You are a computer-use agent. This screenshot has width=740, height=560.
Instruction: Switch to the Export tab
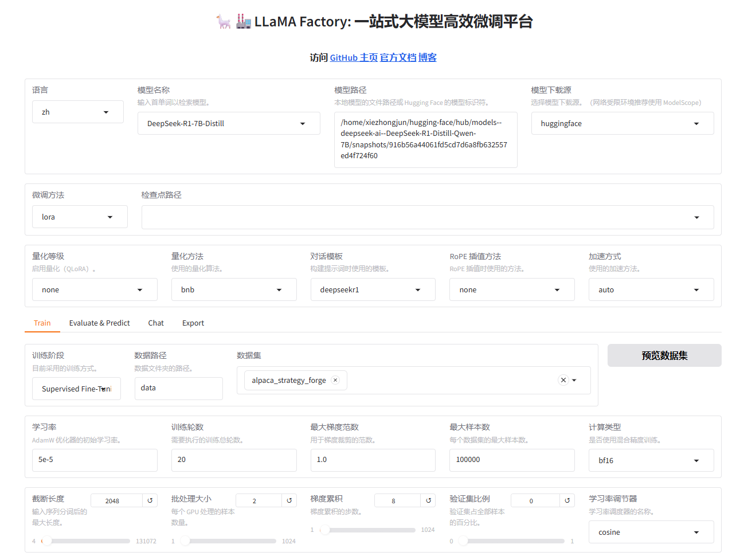pyautogui.click(x=193, y=323)
